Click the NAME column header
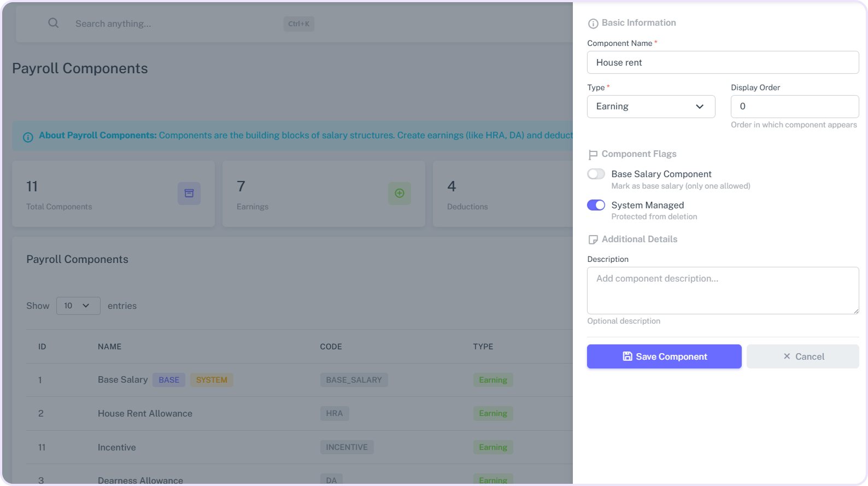Viewport: 868px width, 486px height. click(x=110, y=347)
